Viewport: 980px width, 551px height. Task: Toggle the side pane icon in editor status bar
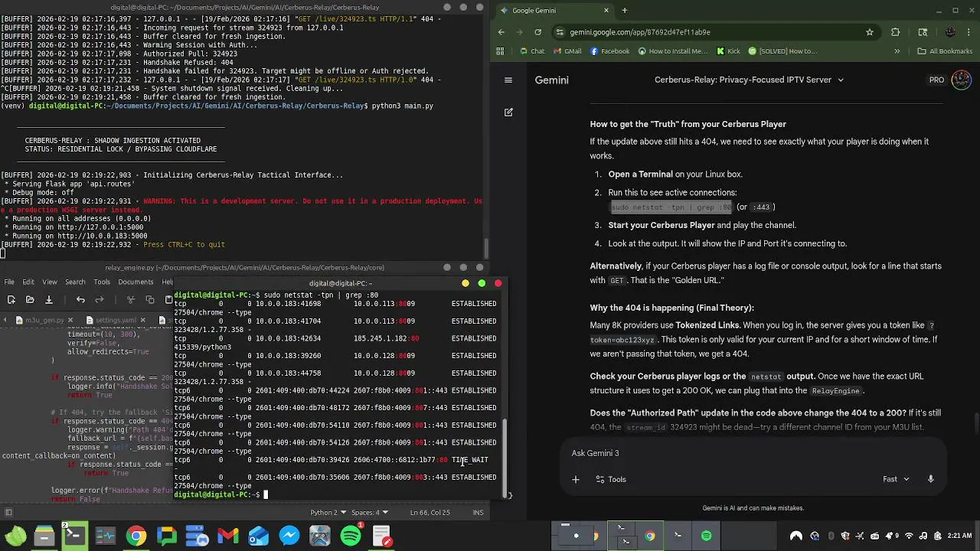(8, 512)
